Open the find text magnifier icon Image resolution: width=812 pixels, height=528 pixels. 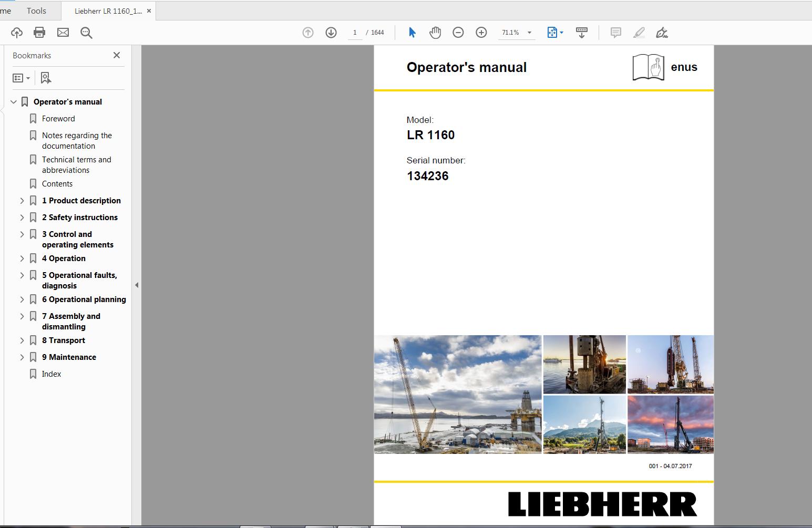point(86,33)
